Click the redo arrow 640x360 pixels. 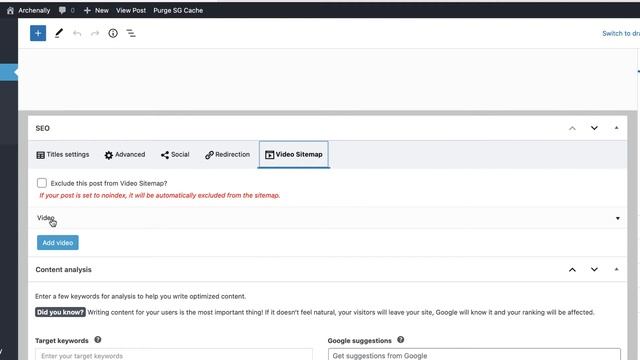click(x=95, y=33)
